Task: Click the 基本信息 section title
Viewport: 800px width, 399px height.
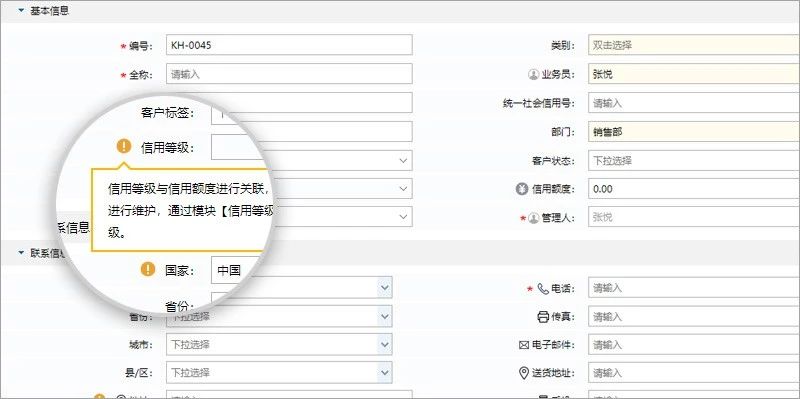Action: (49, 11)
